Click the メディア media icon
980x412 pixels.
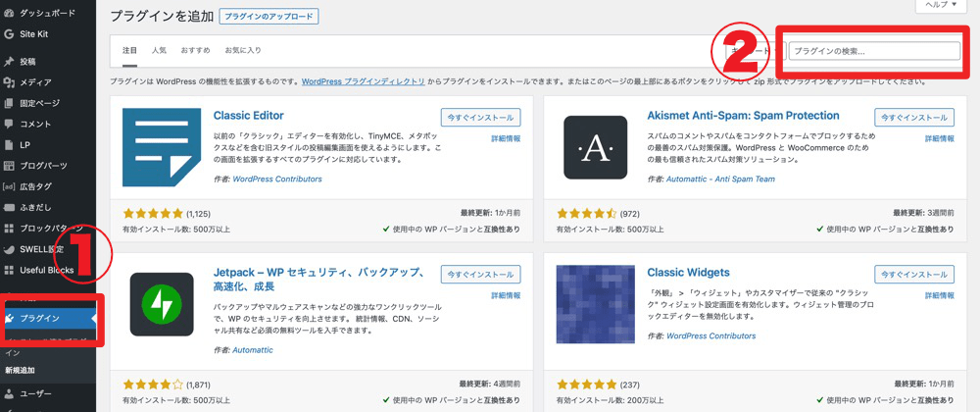9,81
